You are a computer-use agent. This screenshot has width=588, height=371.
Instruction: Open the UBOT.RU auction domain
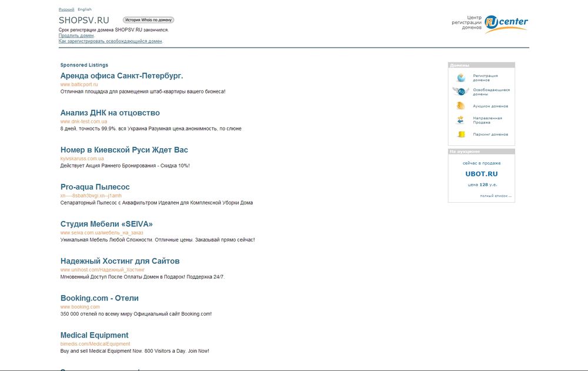(482, 174)
